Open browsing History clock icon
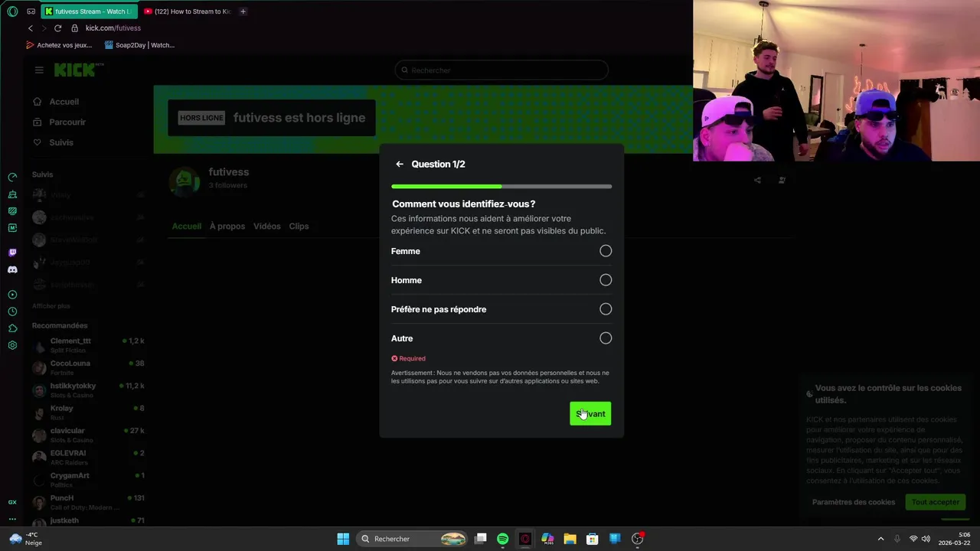 [12, 311]
